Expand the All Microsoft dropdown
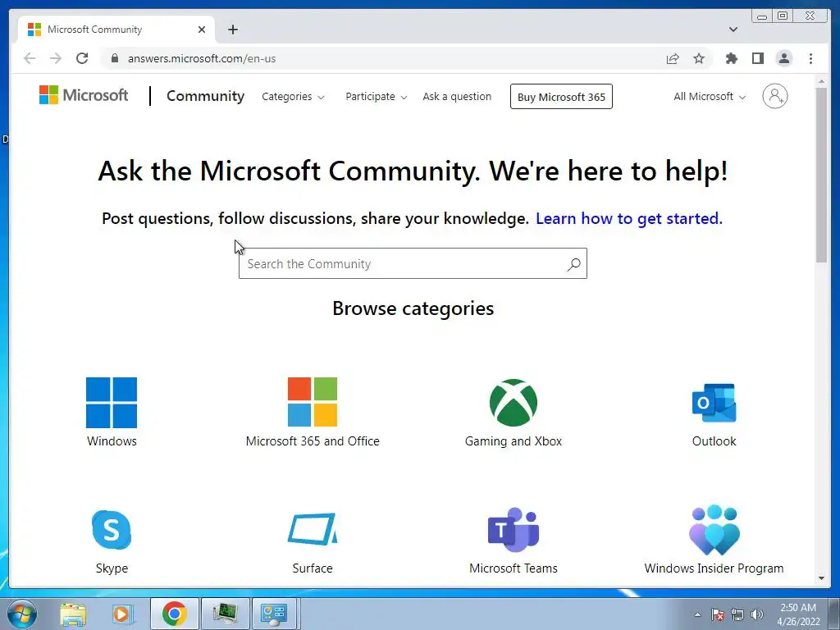This screenshot has height=630, width=840. pos(710,97)
